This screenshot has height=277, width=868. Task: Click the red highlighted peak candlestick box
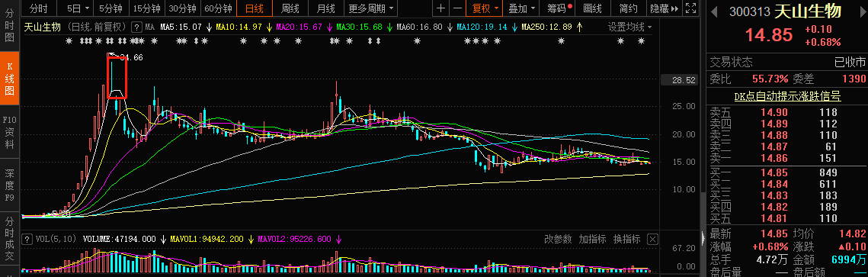click(x=117, y=77)
